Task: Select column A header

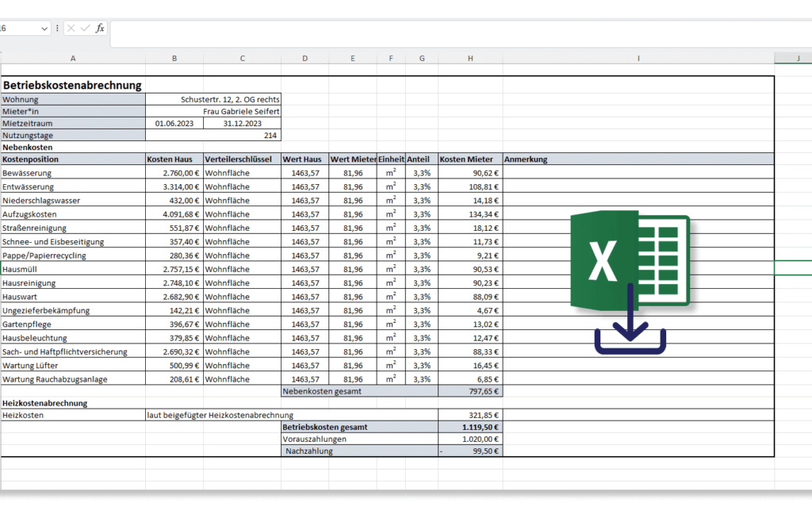Action: click(73, 58)
